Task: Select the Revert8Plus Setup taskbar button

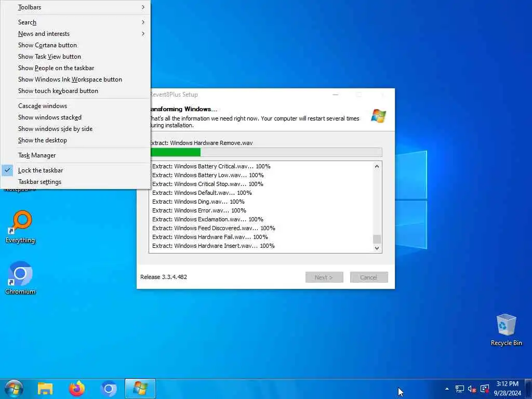Action: pos(140,389)
